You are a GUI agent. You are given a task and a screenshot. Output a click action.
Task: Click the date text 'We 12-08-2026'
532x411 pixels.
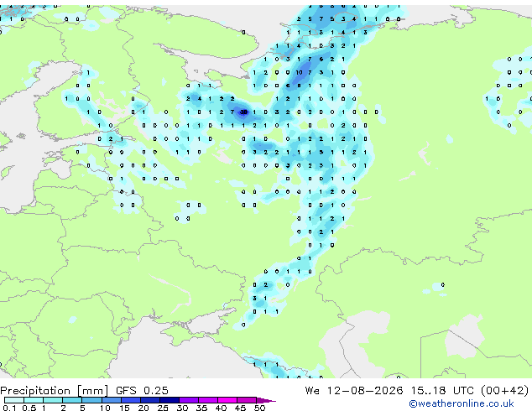(x=354, y=391)
